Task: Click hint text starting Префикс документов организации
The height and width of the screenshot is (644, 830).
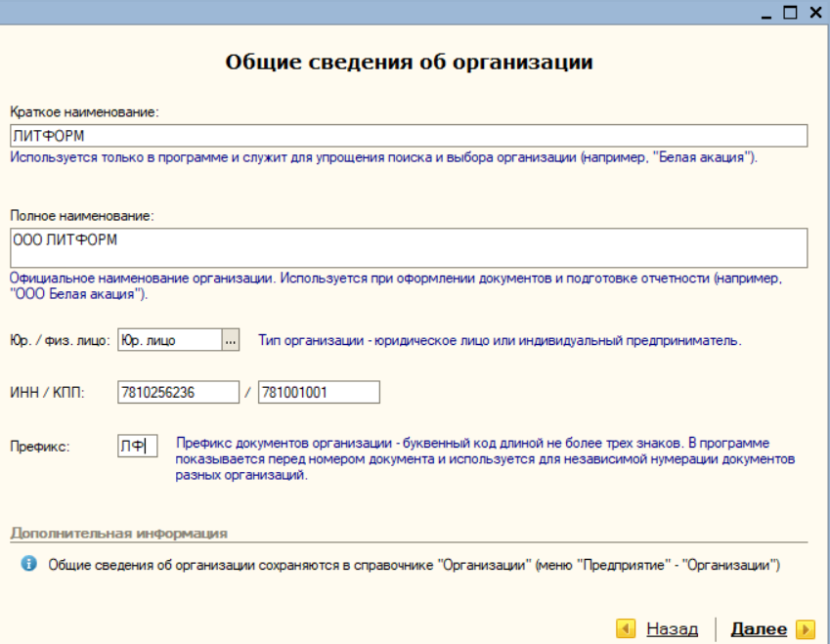Action: [486, 458]
